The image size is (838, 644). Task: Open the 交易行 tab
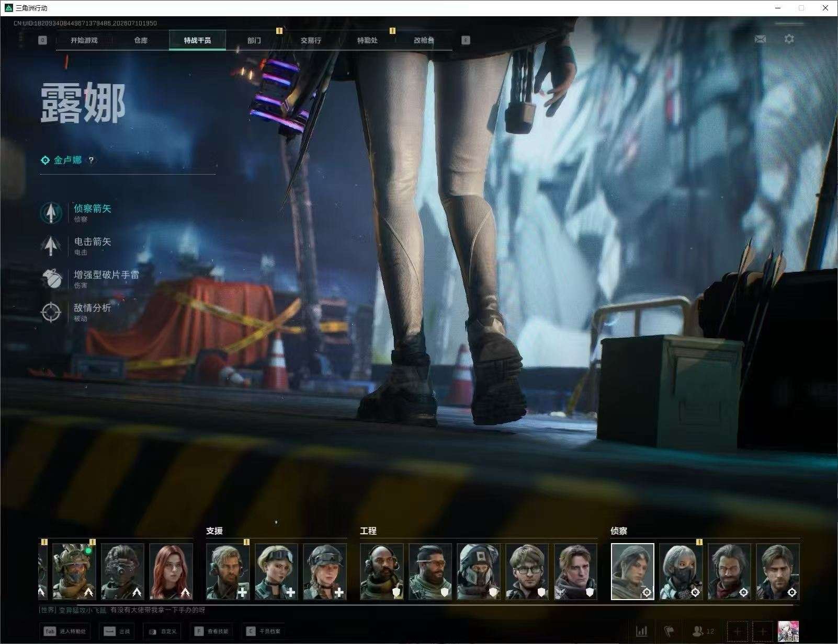[311, 40]
